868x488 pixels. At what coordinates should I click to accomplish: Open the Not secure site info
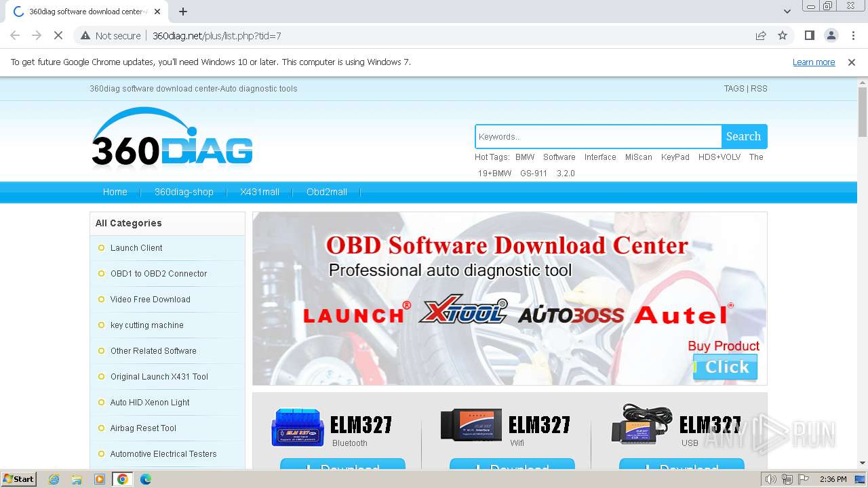(x=111, y=36)
